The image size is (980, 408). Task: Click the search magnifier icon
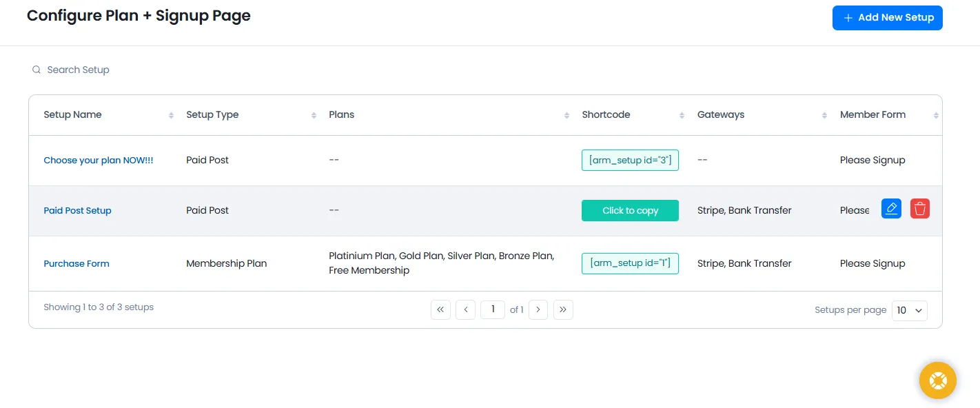(36, 70)
